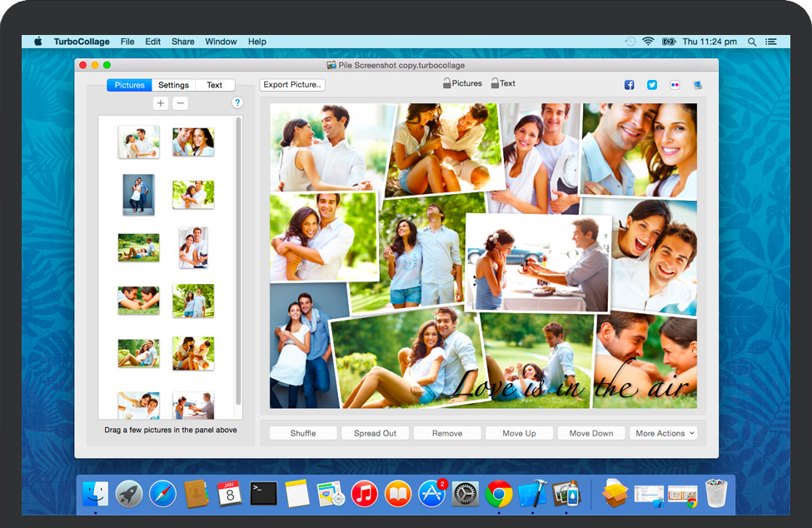
Task: Open the Edit menu
Action: click(152, 42)
